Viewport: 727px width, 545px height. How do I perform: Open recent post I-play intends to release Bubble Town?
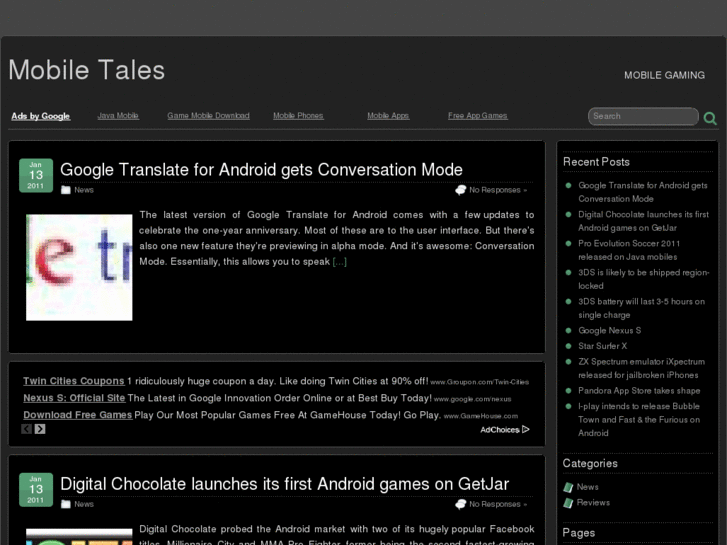639,420
